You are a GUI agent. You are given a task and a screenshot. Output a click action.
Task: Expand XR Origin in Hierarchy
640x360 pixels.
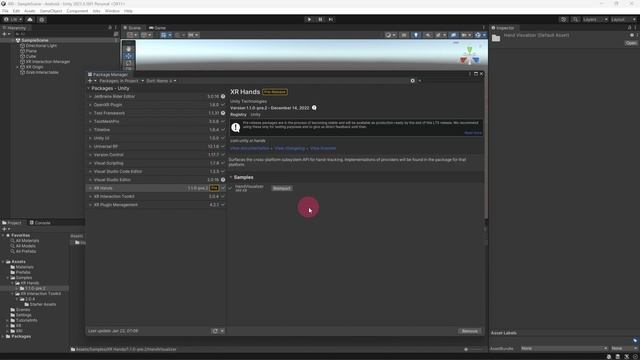tap(18, 67)
